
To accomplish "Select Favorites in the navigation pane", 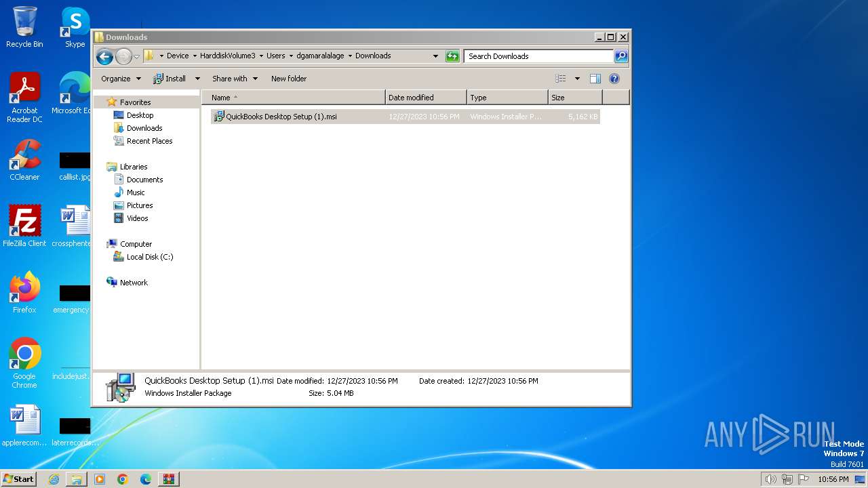I will click(135, 102).
